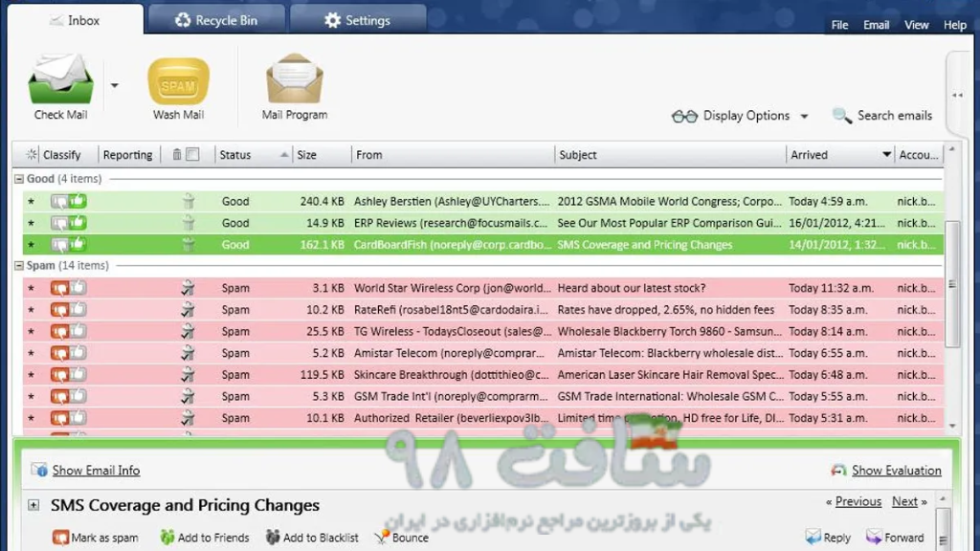Go to the Next email link

(904, 501)
